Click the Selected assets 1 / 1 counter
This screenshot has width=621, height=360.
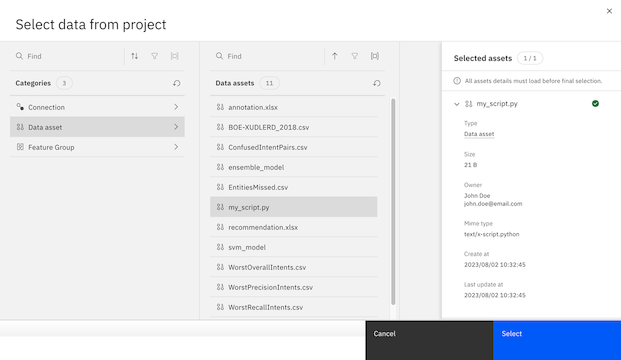(530, 58)
